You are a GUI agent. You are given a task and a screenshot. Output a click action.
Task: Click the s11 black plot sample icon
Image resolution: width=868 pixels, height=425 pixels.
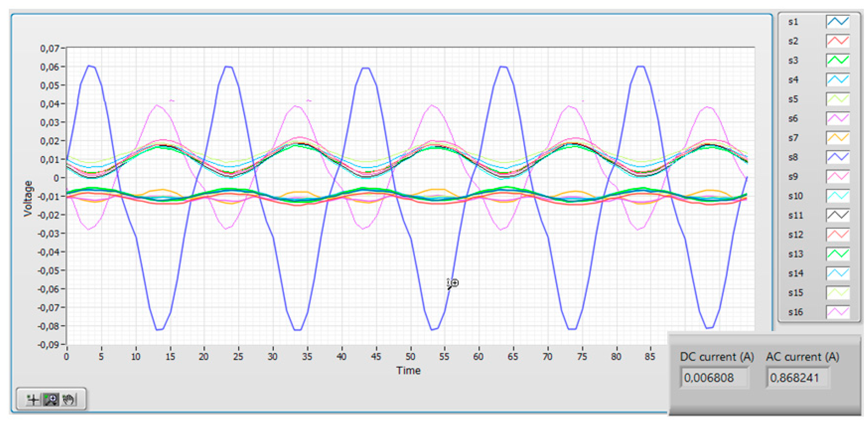(838, 216)
